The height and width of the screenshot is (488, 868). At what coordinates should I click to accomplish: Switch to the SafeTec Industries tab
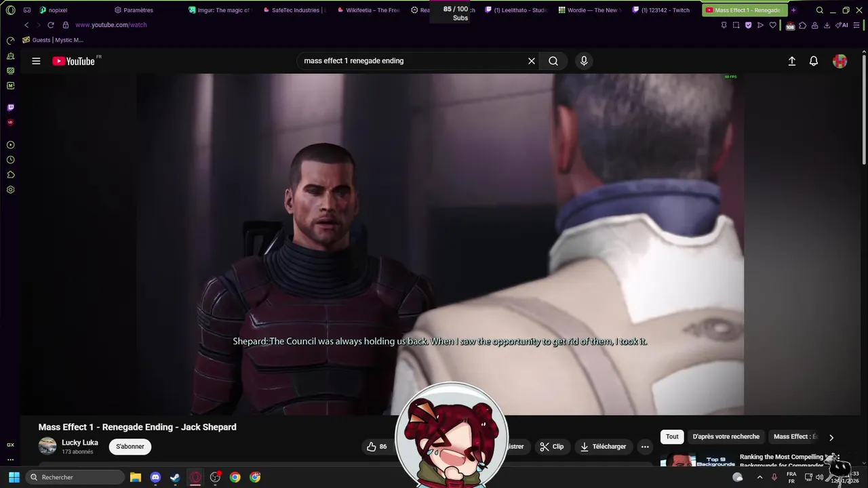tap(294, 10)
